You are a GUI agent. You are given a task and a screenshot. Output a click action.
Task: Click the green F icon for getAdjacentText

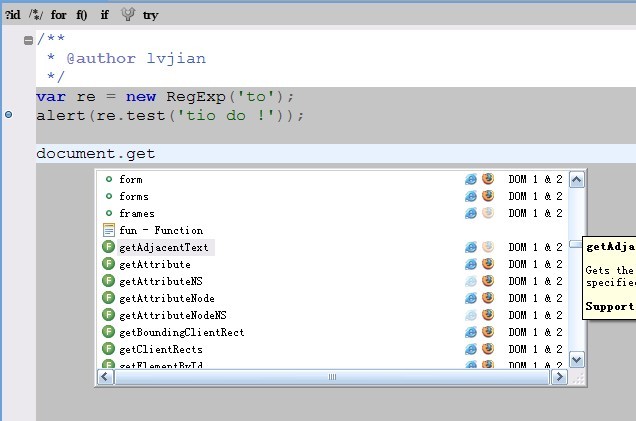[108, 247]
